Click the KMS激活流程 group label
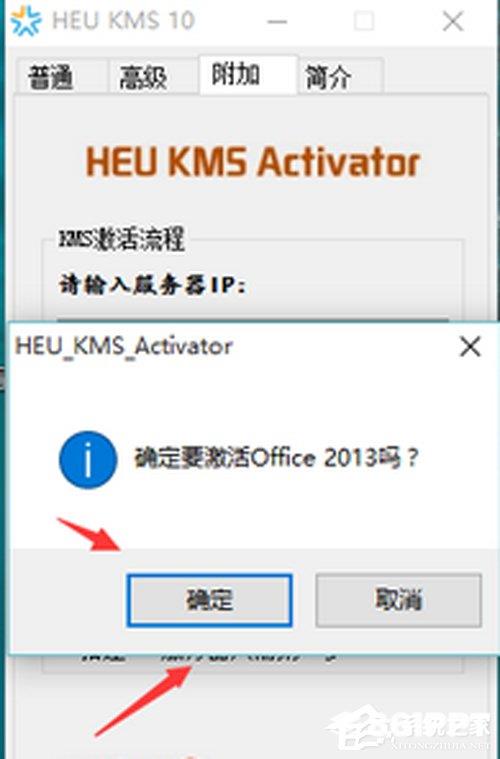The image size is (500, 759). [x=121, y=239]
